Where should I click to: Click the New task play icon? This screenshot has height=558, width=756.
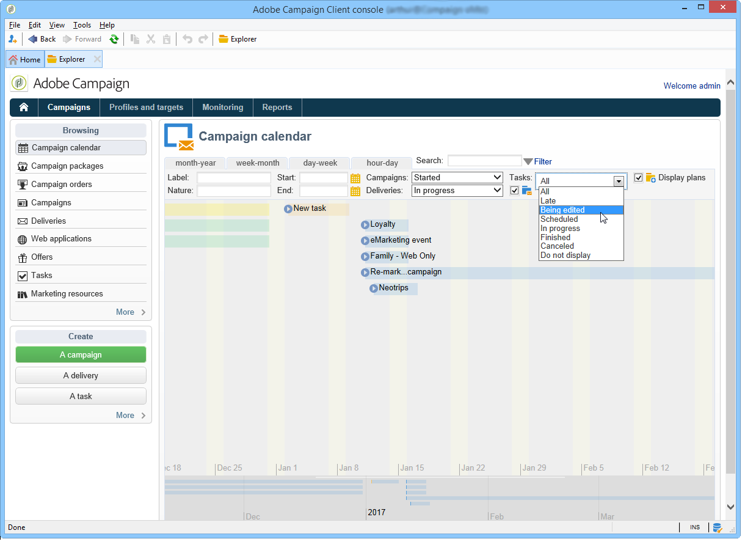[x=288, y=209]
